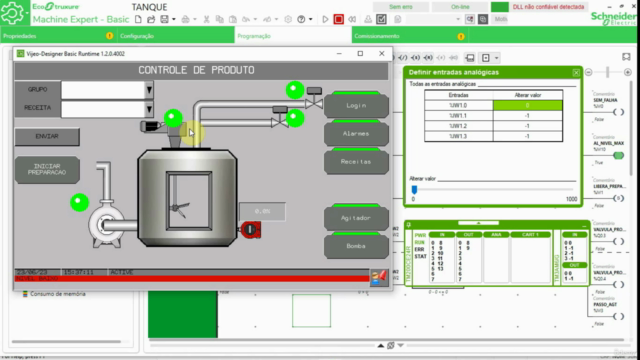Open Alarmes screen button
640x360 pixels.
356,133
